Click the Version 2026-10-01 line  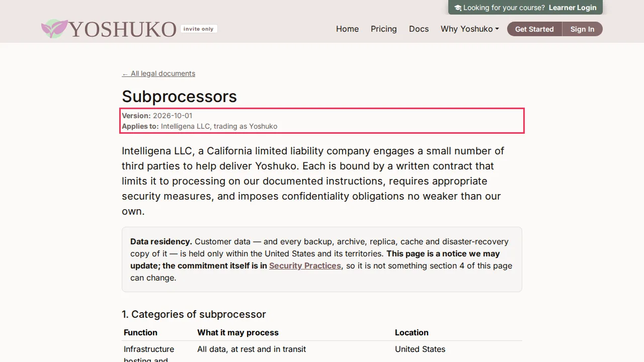click(157, 116)
